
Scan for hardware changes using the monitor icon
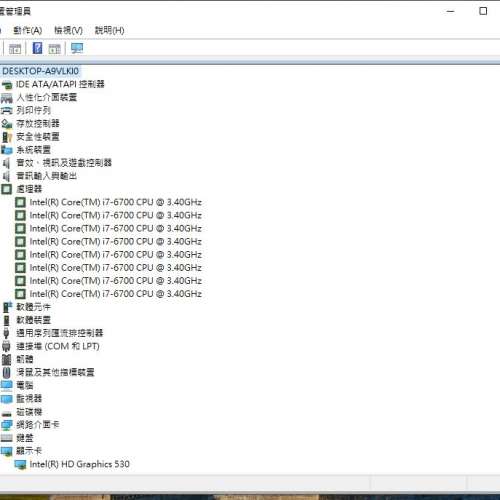[77, 49]
